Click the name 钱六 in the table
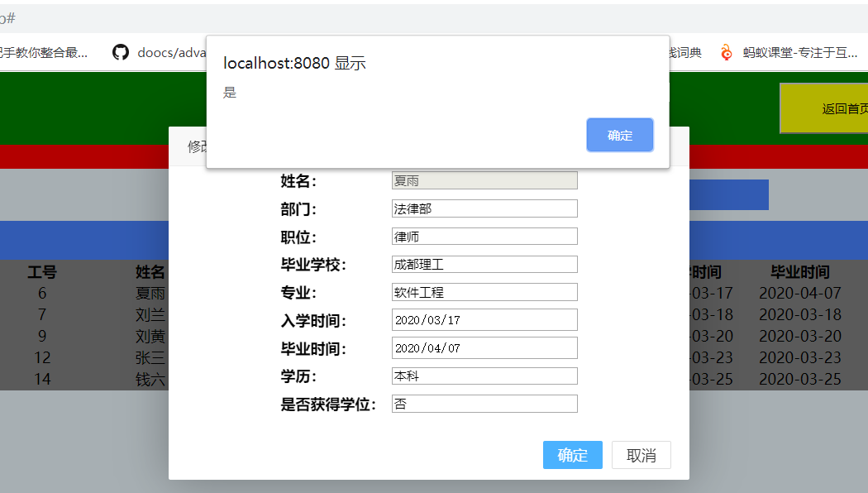 150,380
